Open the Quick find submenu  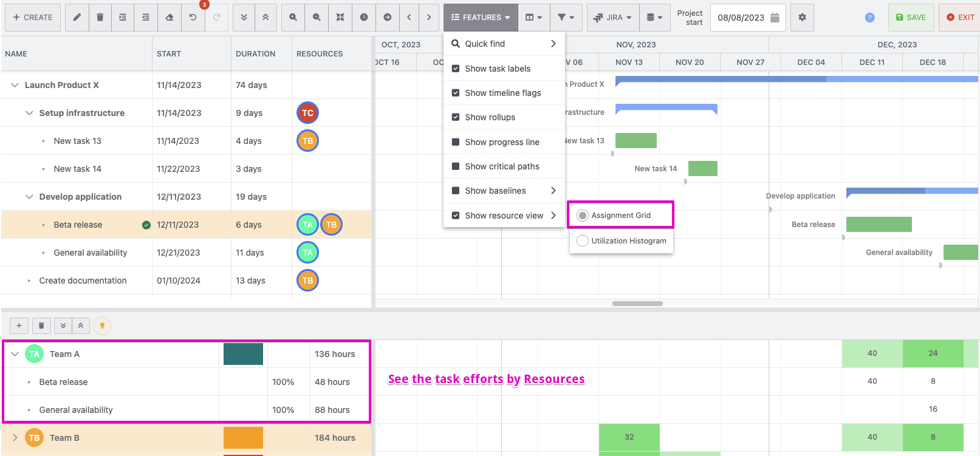504,44
